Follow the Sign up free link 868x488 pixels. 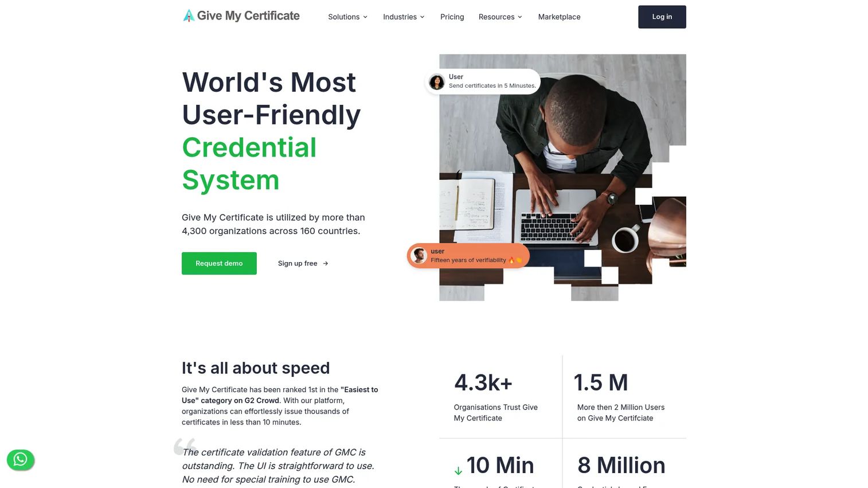303,263
